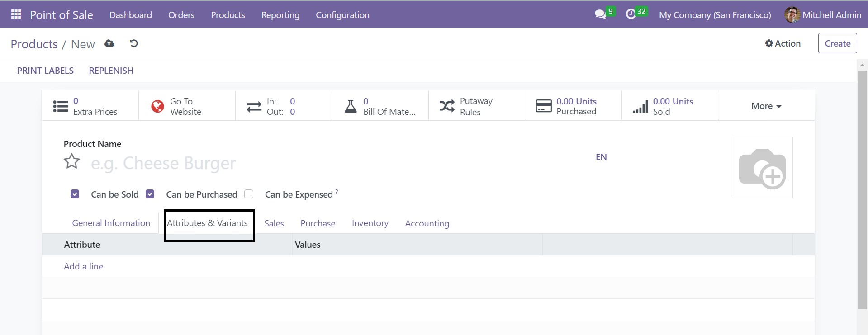Click the Go To Website globe icon
Screen dimensions: 868x335
(x=157, y=106)
